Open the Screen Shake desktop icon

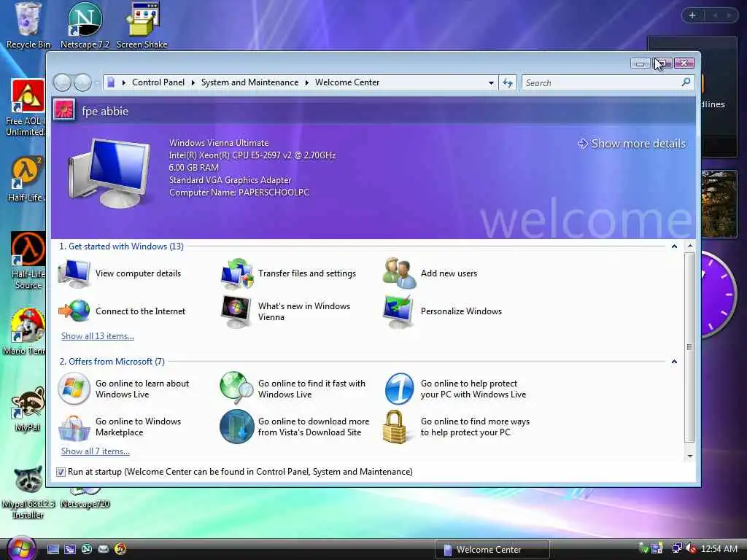pos(142,25)
